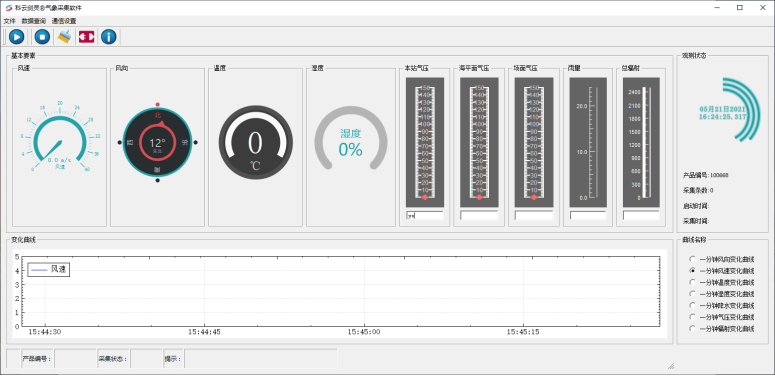775x376 pixels.
Task: Choose the 一分钟湿度变化曲线 radio option
Action: (692, 293)
